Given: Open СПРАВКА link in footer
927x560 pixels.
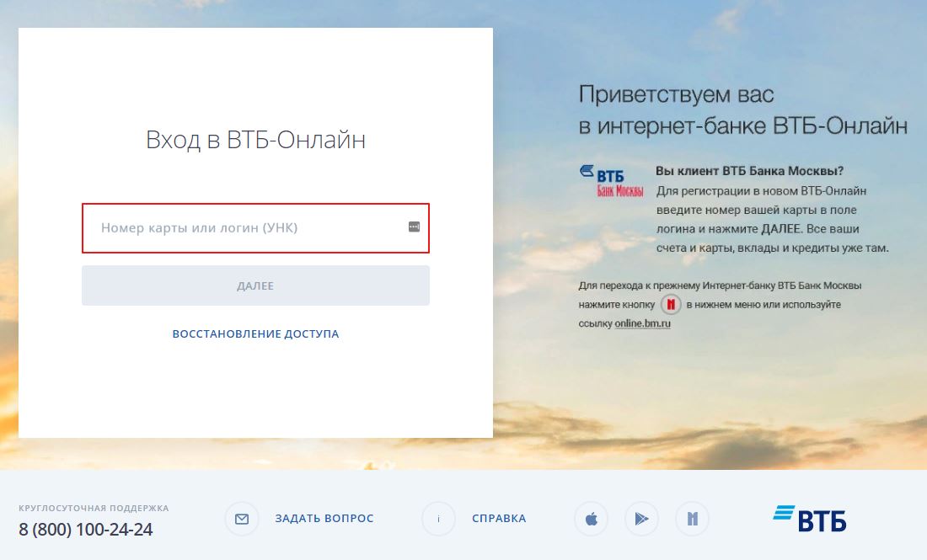Looking at the screenshot, I should click(x=499, y=518).
